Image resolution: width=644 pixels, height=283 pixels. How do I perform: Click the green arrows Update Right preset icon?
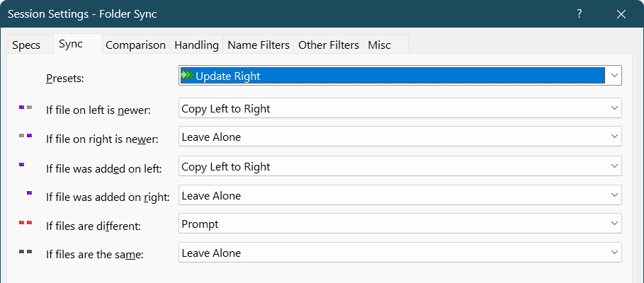[x=187, y=75]
